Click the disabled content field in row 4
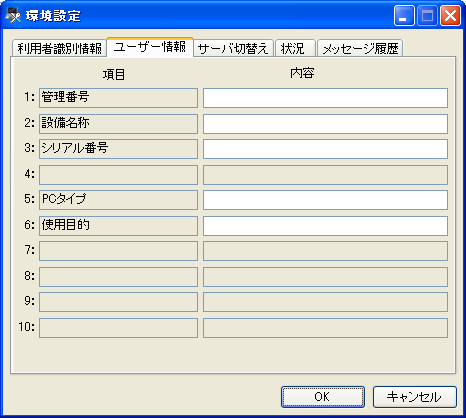The width and height of the screenshot is (466, 418). coord(325,175)
